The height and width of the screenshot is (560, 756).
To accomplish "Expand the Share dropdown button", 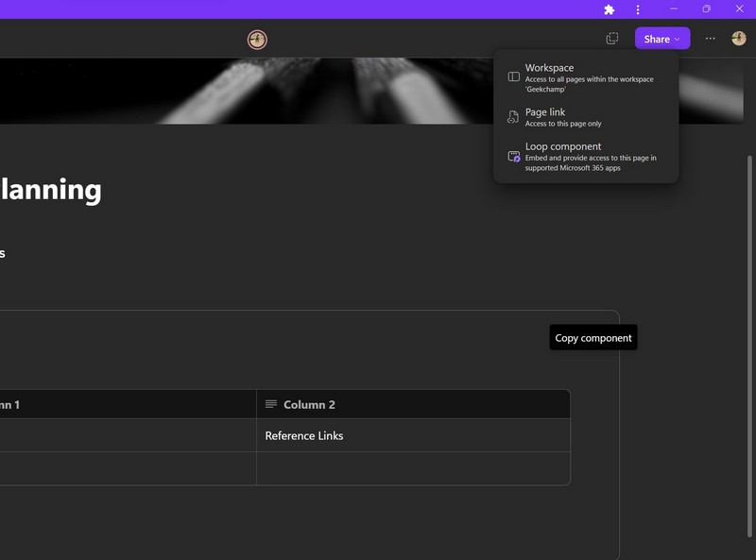I will tap(662, 39).
